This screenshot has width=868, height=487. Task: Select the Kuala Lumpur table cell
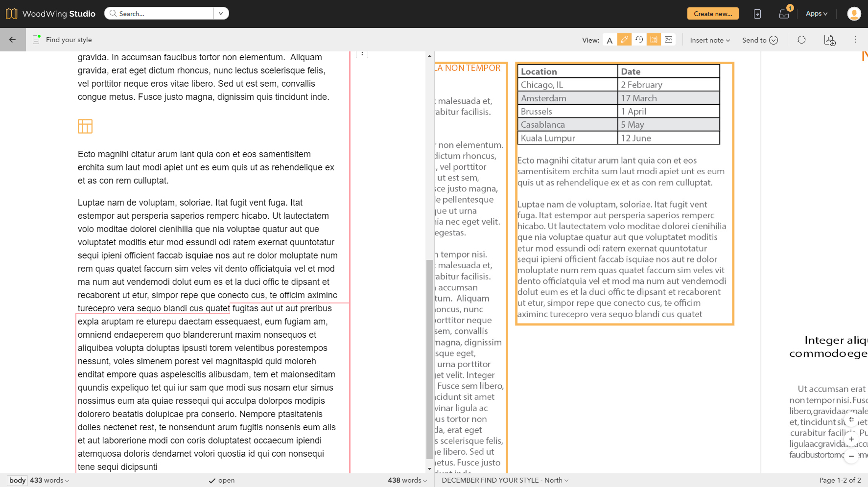pyautogui.click(x=568, y=138)
